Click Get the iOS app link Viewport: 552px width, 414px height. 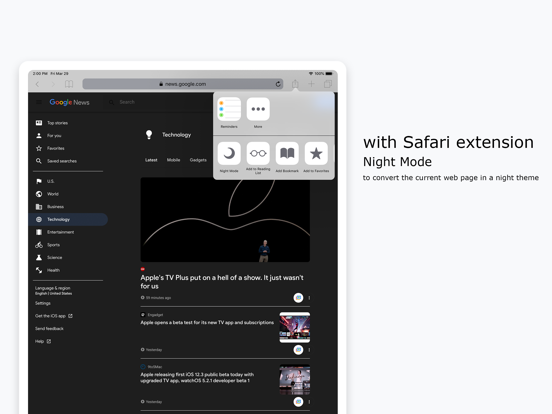click(54, 316)
